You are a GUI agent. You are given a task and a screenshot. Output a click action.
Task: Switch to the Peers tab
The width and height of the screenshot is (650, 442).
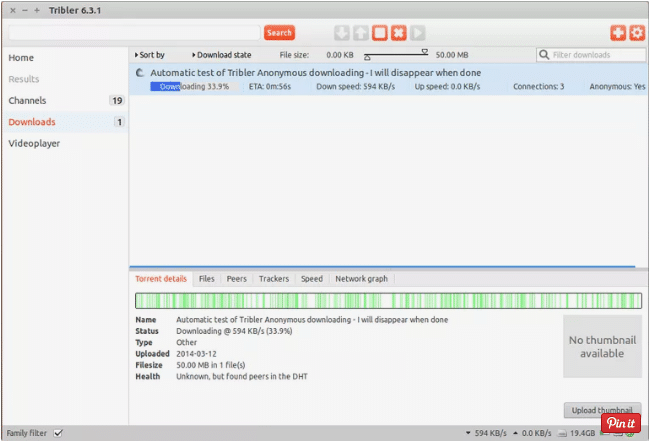[236, 279]
